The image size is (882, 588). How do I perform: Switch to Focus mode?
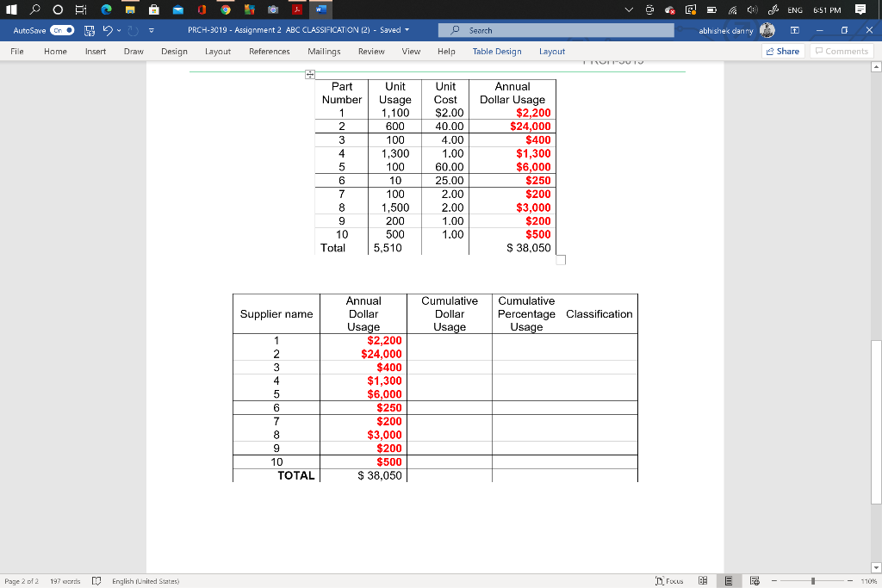coord(669,581)
